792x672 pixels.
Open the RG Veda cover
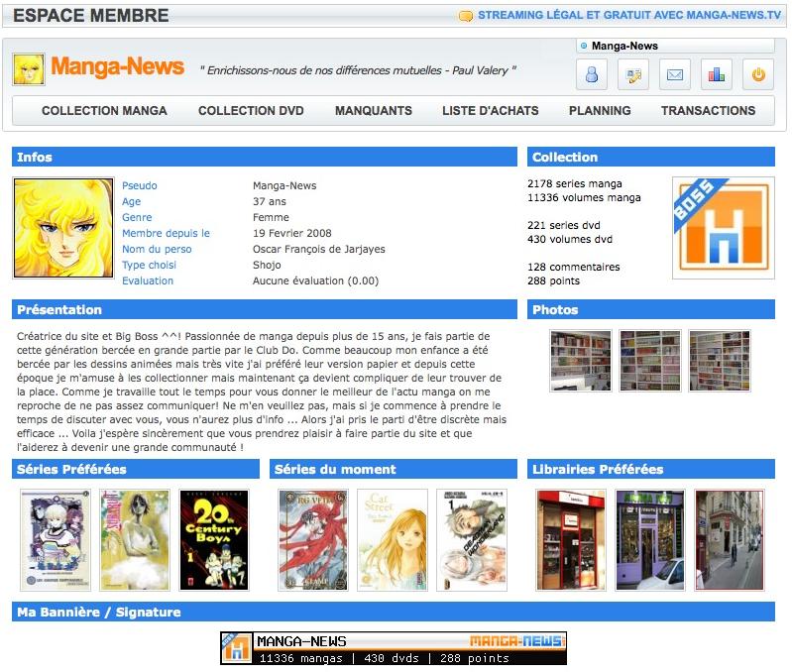(x=313, y=540)
